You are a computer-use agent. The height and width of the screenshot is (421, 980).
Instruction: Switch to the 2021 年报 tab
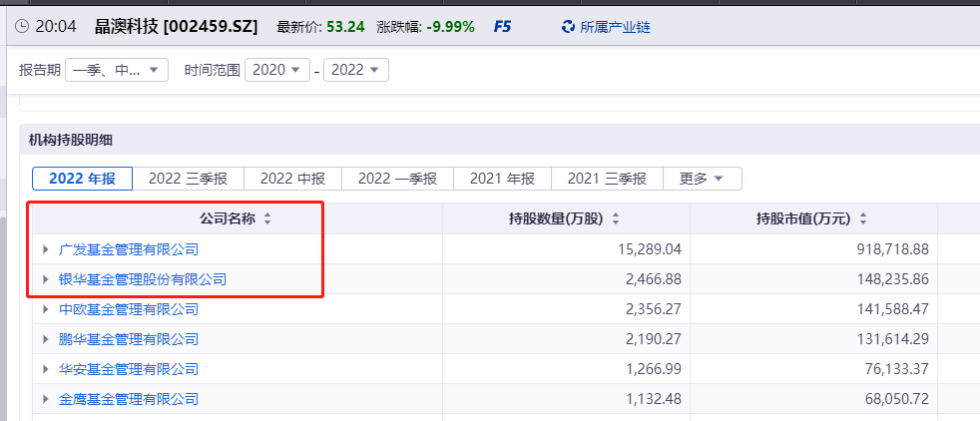point(503,179)
